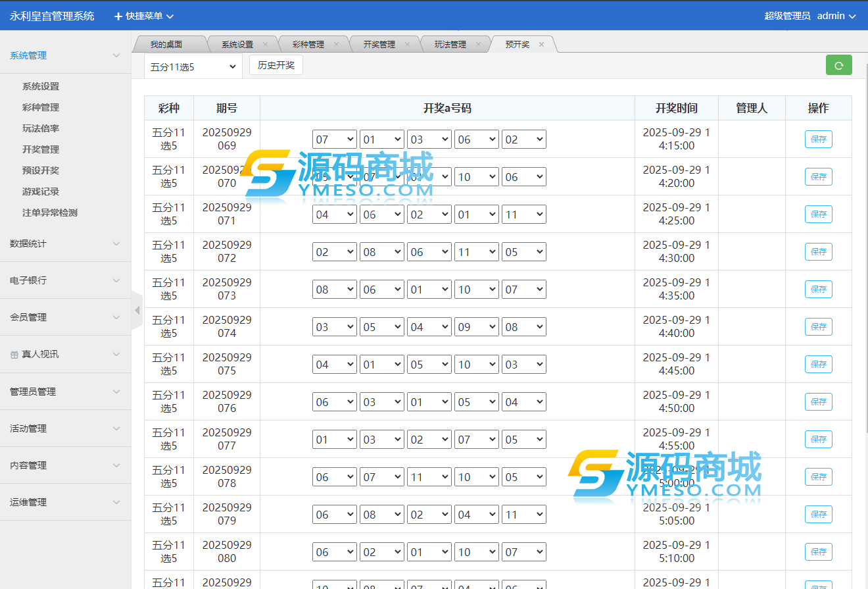The image size is (868, 589).
Task: Open 注单异常检测 in the sidebar
Action: click(x=50, y=213)
